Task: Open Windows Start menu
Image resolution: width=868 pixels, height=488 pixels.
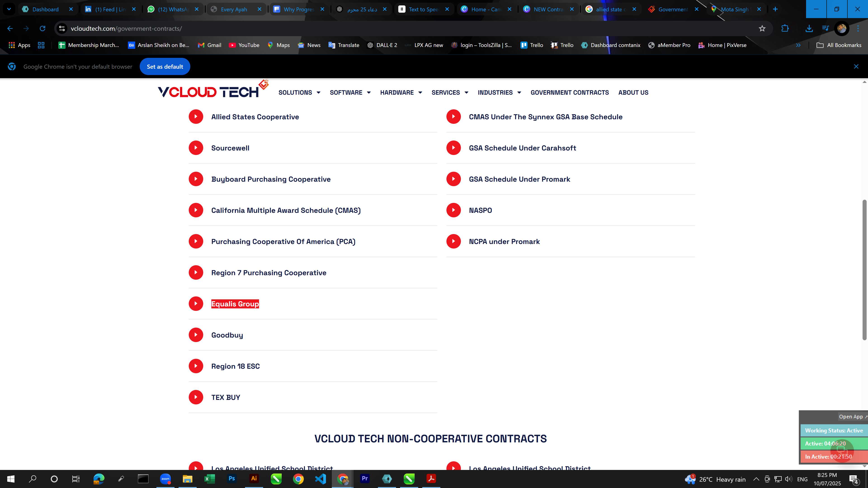Action: coord(11,479)
